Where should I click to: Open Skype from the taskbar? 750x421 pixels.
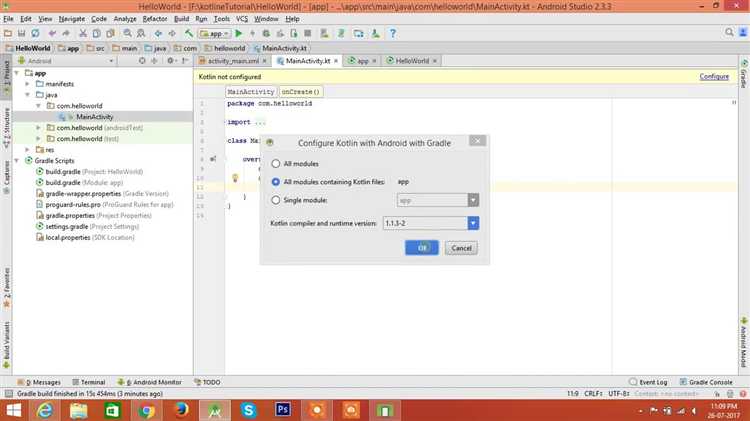point(249,410)
